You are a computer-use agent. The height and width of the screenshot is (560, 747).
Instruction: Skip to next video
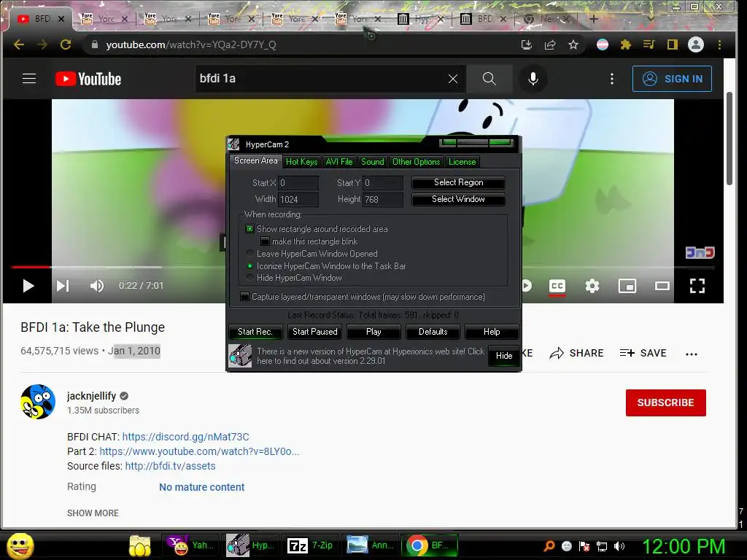click(63, 286)
